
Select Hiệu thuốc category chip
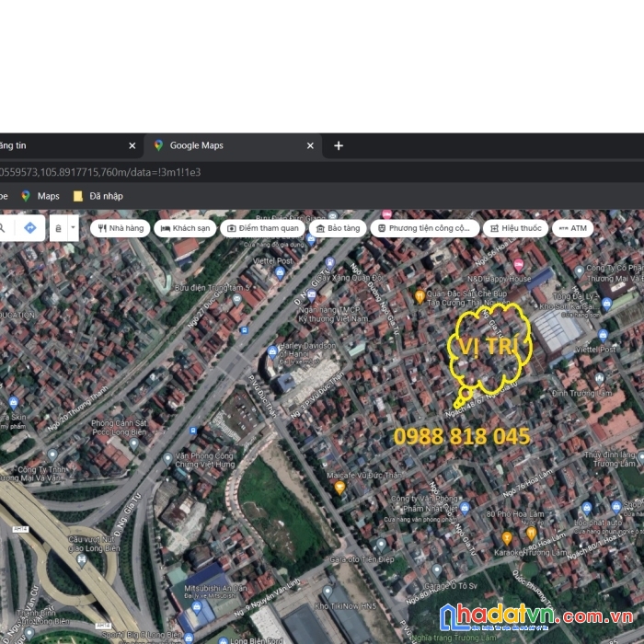516,228
